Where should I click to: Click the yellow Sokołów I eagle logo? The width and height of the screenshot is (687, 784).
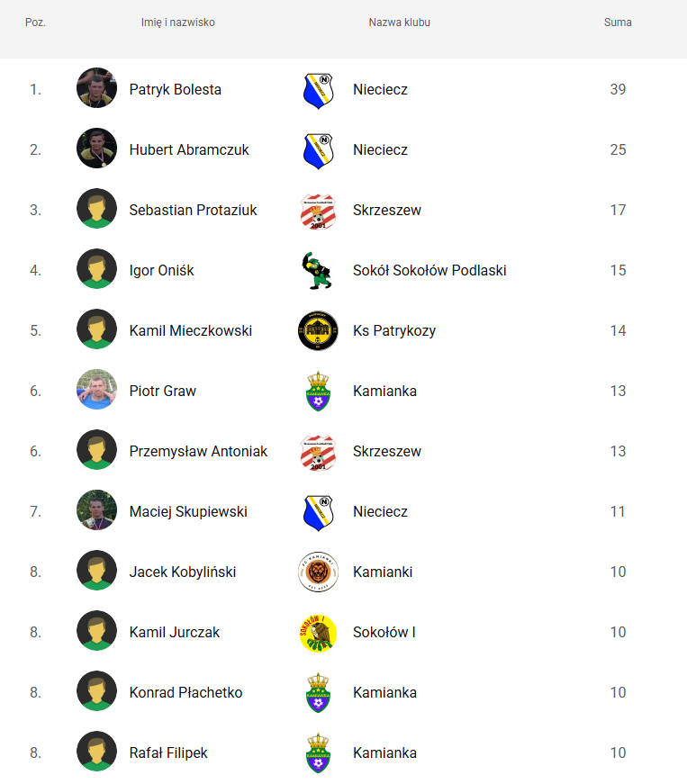coord(318,633)
